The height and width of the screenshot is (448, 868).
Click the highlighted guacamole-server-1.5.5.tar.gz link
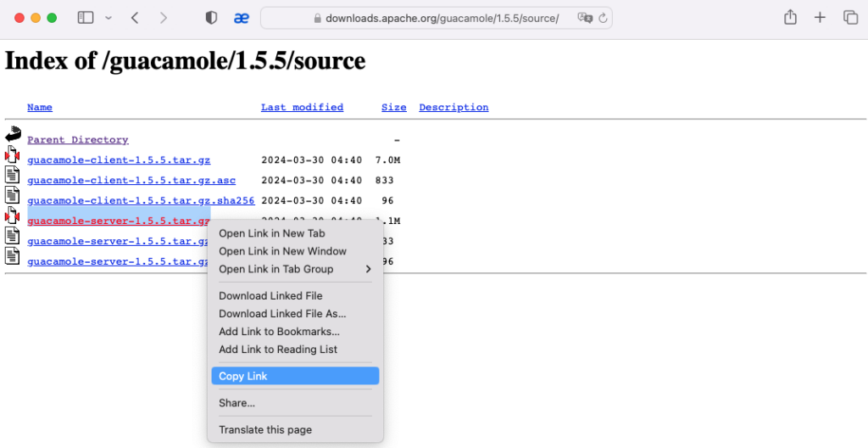click(119, 221)
